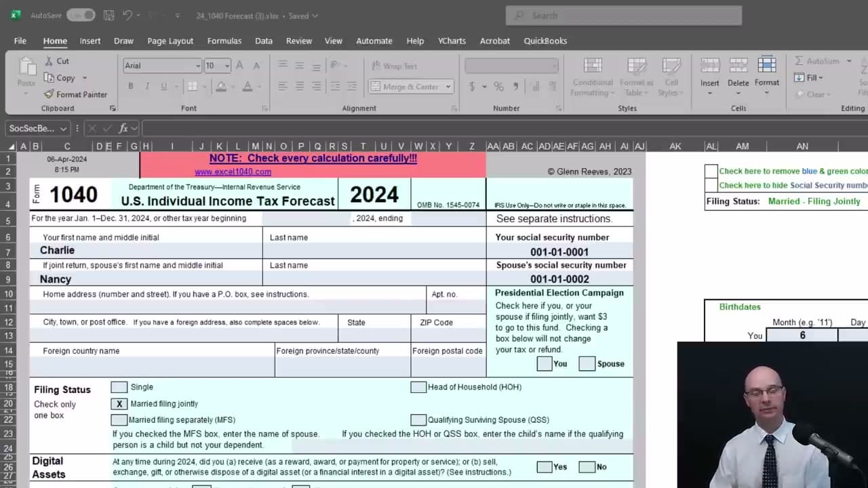
Task: Apply Percent style format
Action: [x=498, y=86]
